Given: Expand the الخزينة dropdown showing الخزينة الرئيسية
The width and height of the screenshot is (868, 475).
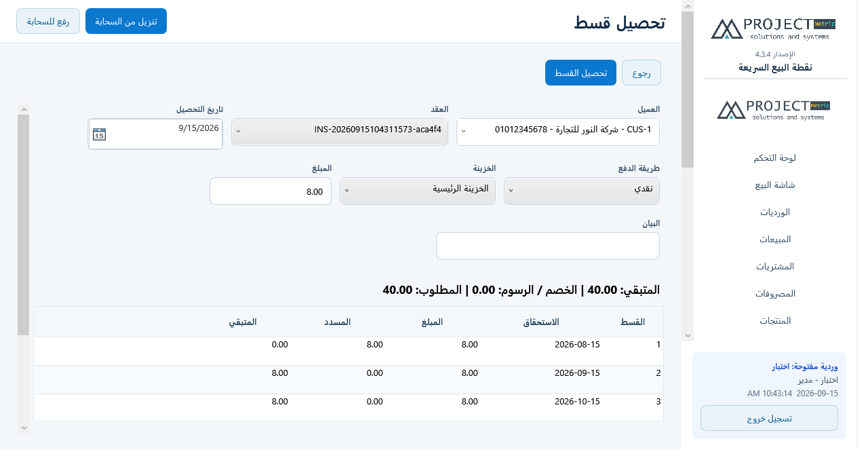Looking at the screenshot, I should (x=418, y=191).
